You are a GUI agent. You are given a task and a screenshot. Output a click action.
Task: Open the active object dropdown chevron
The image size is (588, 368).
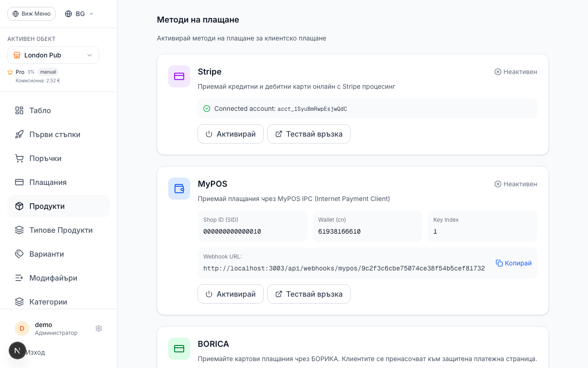tap(90, 55)
